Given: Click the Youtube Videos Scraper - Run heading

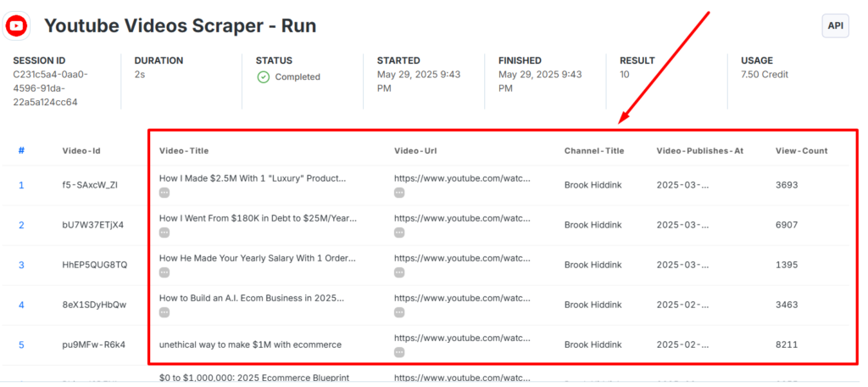Looking at the screenshot, I should coord(180,25).
